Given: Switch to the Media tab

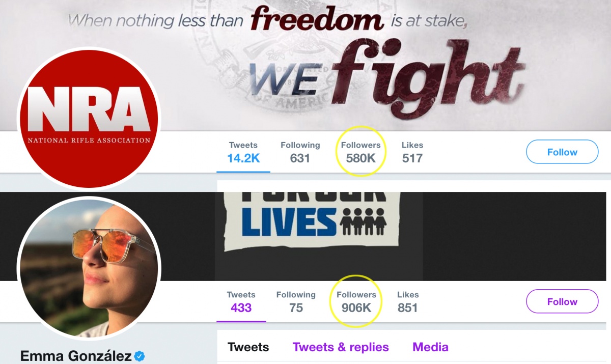Looking at the screenshot, I should [430, 347].
